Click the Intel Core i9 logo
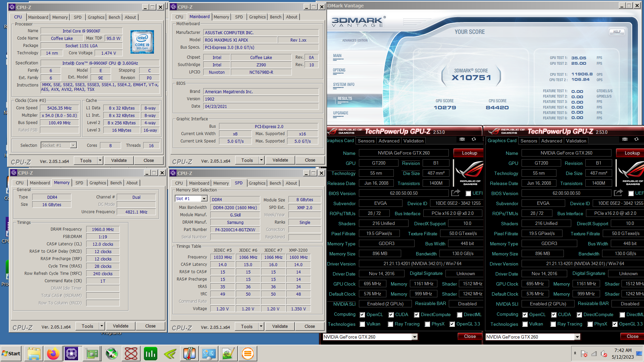Screen dimensions: 644x362 pyautogui.click(x=142, y=42)
